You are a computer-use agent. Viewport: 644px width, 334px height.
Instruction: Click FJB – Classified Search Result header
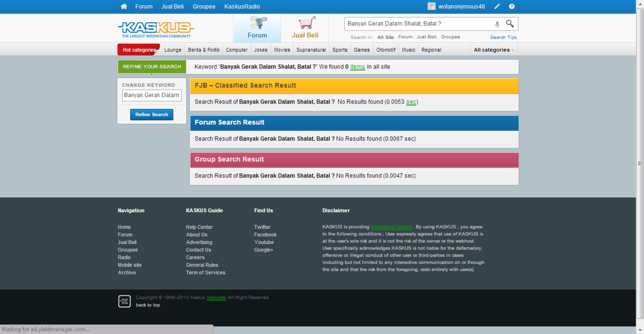354,86
